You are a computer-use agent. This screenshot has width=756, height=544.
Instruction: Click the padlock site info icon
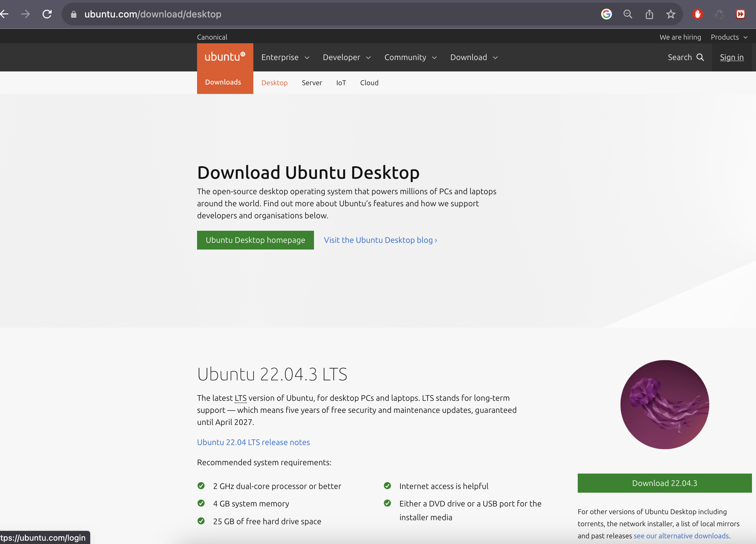point(74,14)
